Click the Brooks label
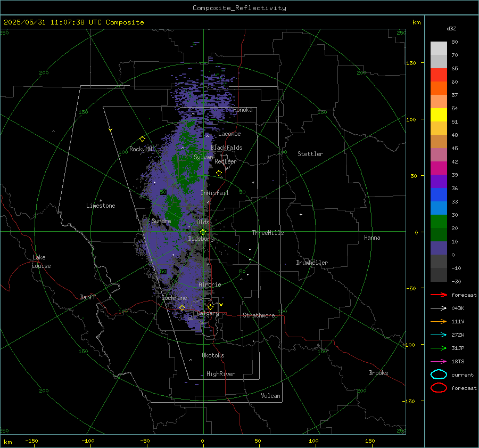The image size is (479, 448). pos(378,373)
